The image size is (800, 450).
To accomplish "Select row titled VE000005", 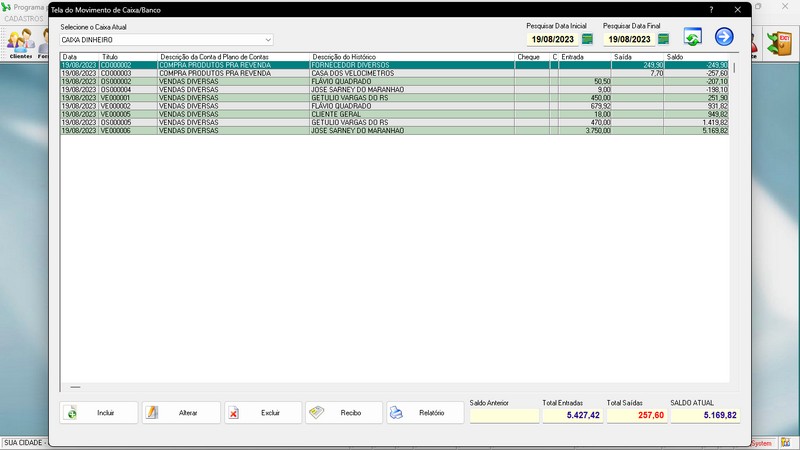I will (394, 114).
